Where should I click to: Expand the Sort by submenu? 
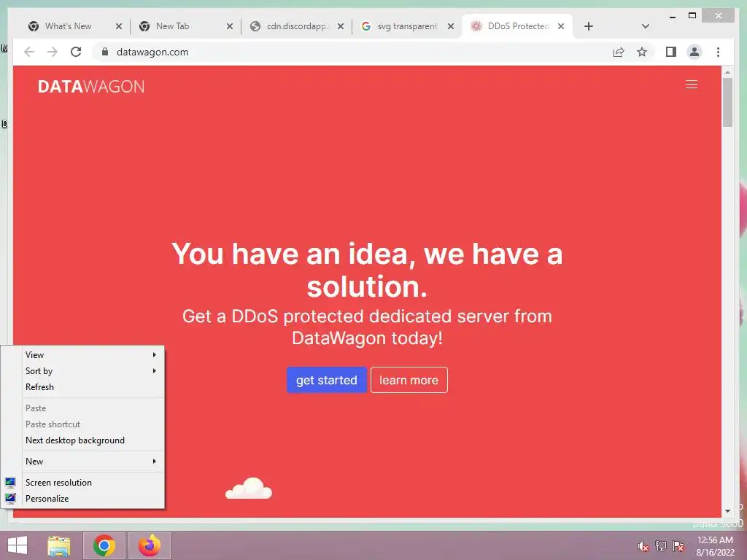pos(83,371)
